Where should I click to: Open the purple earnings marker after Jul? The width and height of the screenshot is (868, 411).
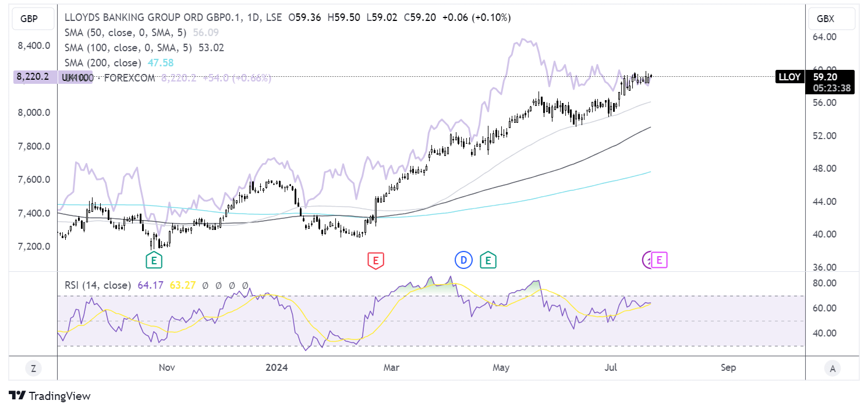coord(659,260)
